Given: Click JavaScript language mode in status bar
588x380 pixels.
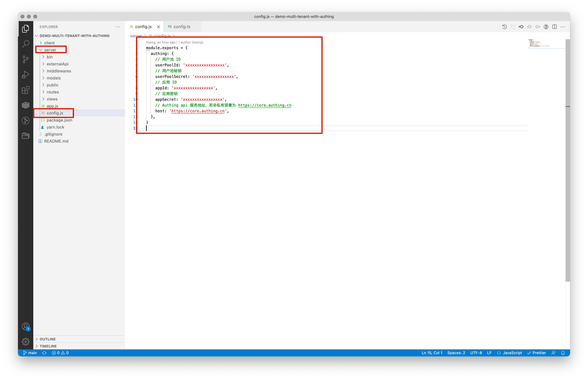Looking at the screenshot, I should (x=512, y=353).
